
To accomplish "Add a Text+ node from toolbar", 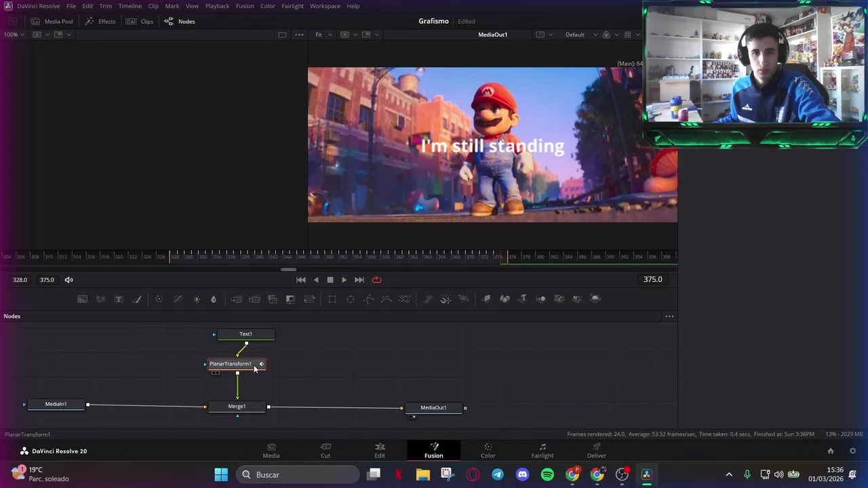I will (119, 299).
